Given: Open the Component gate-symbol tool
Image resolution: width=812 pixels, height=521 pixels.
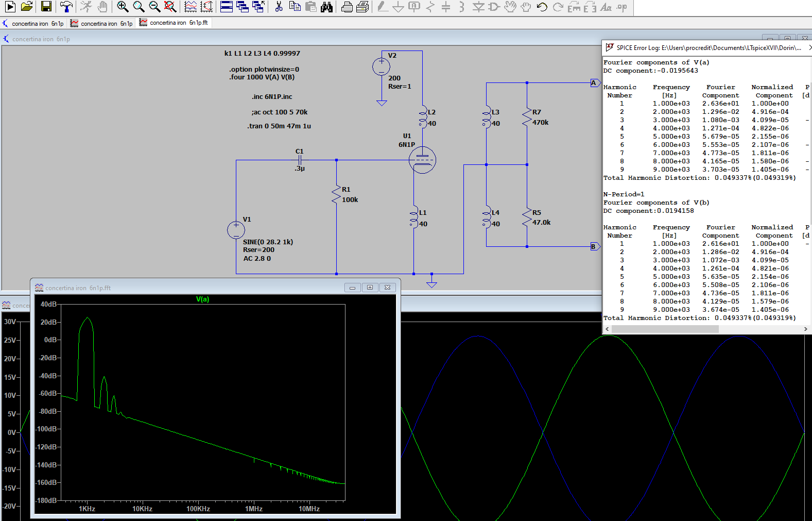Looking at the screenshot, I should tap(494, 7).
